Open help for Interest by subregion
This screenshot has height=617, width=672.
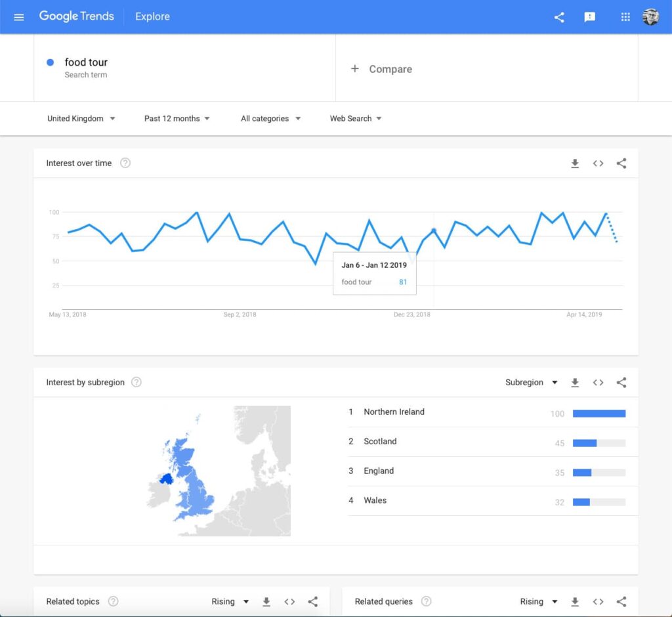pyautogui.click(x=136, y=382)
